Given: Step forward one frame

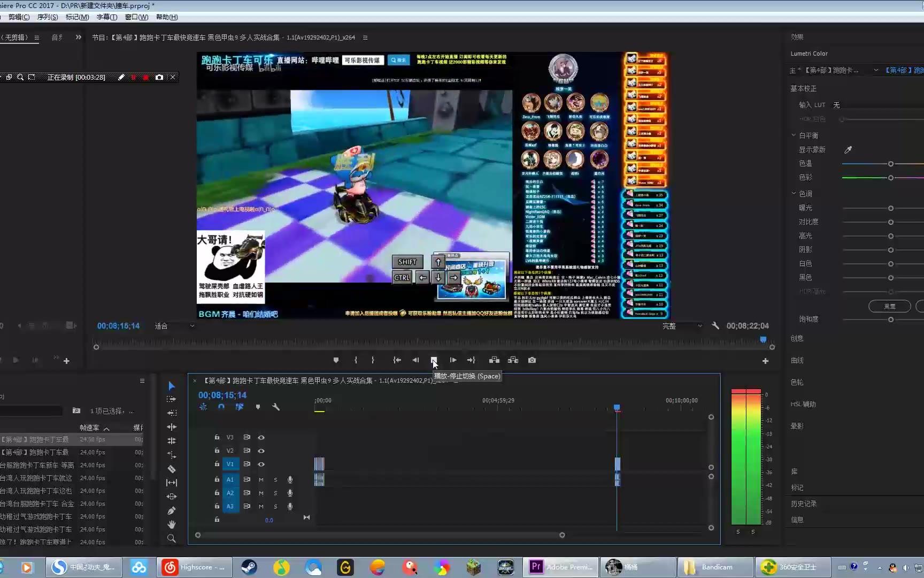Looking at the screenshot, I should coord(453,360).
